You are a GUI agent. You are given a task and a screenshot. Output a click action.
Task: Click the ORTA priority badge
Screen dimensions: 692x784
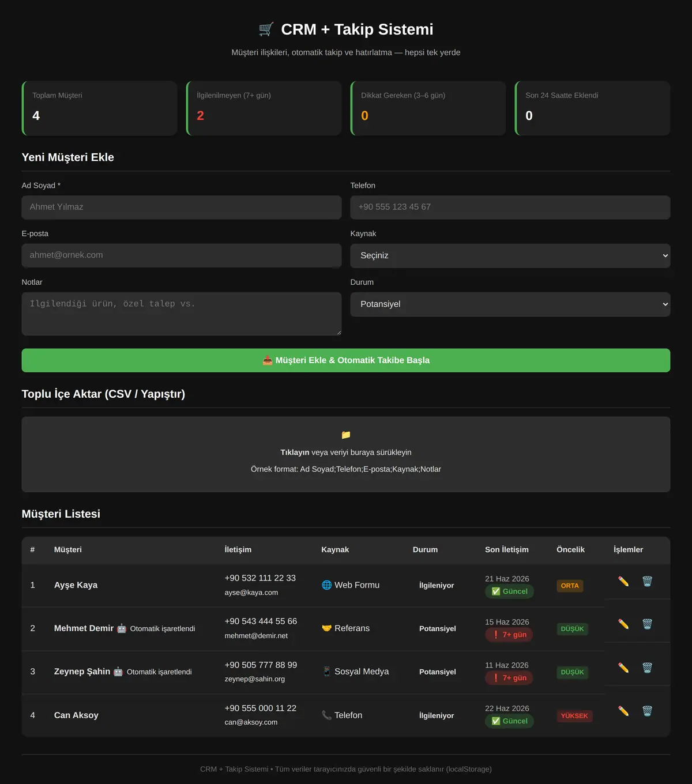(570, 586)
